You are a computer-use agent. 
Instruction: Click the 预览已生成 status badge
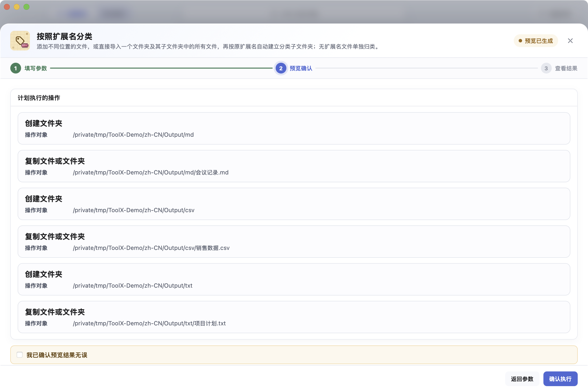[x=536, y=41]
